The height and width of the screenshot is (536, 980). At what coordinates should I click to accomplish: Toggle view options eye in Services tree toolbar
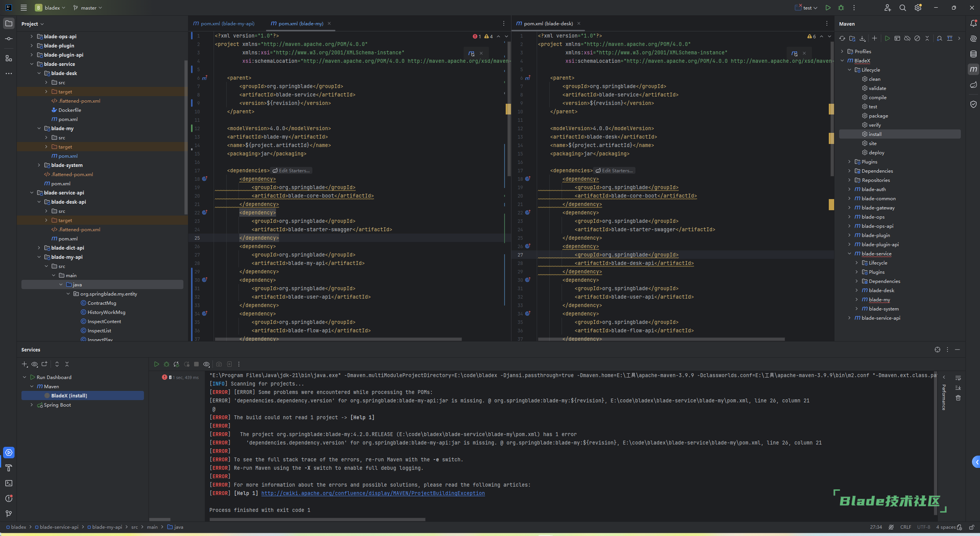(x=34, y=364)
